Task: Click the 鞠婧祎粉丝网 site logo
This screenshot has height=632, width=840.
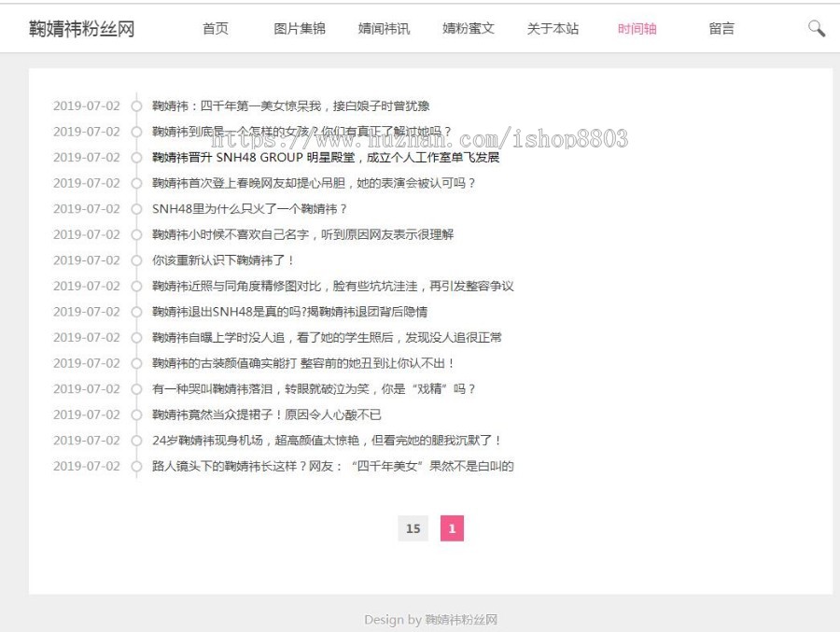Action: pyautogui.click(x=81, y=28)
